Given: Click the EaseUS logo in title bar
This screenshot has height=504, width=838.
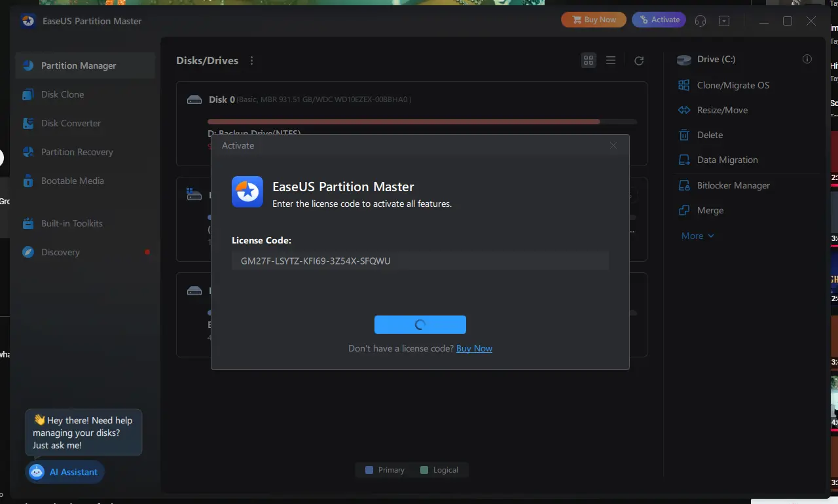Looking at the screenshot, I should (x=27, y=21).
